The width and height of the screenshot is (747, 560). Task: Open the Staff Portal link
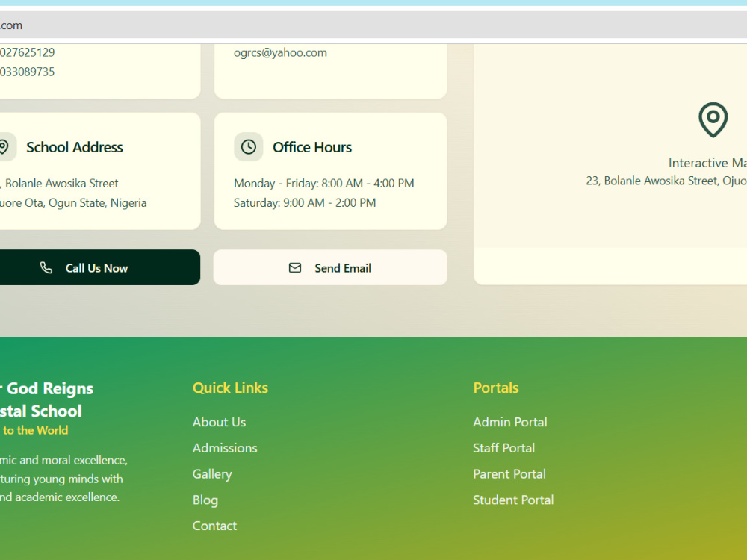503,448
